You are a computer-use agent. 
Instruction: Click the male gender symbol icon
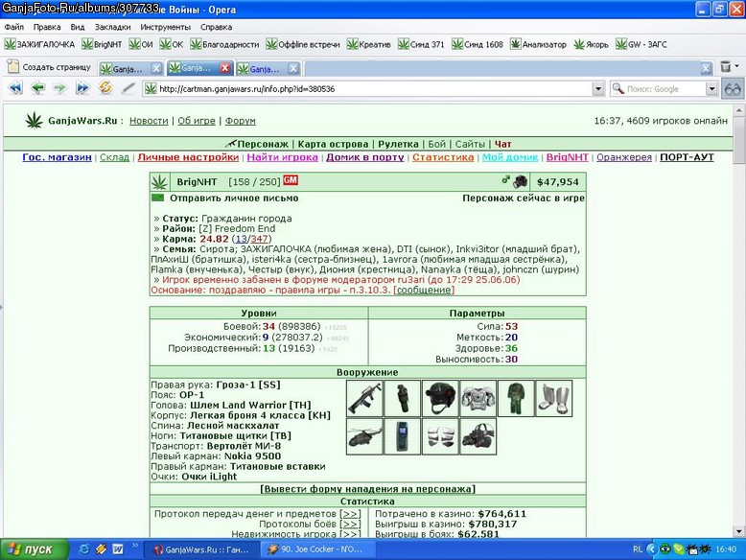coord(505,179)
